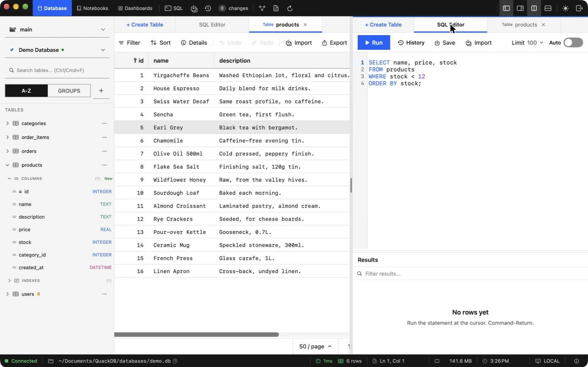588x367 pixels.
Task: Toggle the right sidebar panel layout icon
Action: [520, 8]
